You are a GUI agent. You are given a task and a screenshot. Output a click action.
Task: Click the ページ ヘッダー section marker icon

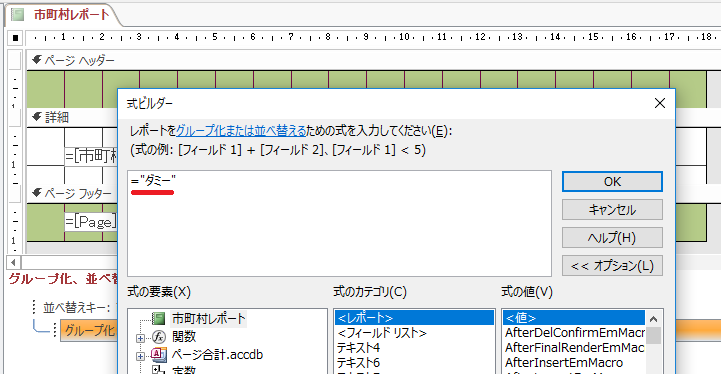tap(37, 60)
